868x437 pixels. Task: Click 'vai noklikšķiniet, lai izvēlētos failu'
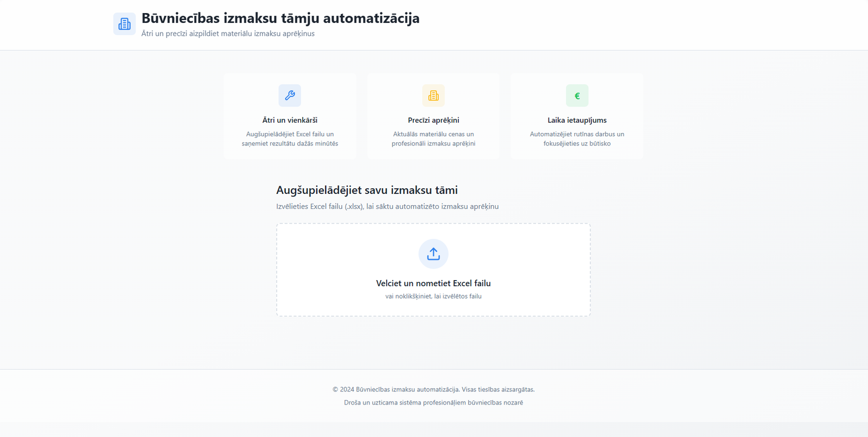[433, 296]
